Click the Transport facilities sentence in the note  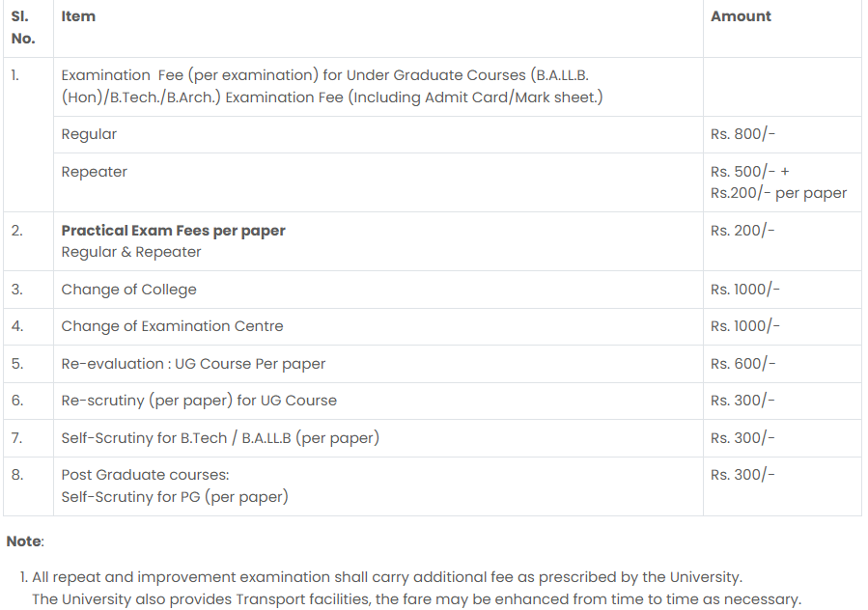tap(416, 599)
